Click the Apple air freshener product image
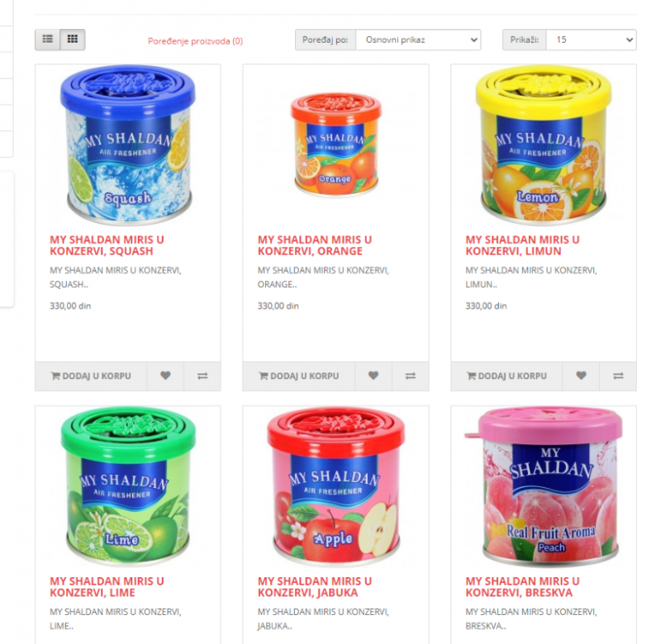This screenshot has height=644, width=661. click(x=336, y=486)
